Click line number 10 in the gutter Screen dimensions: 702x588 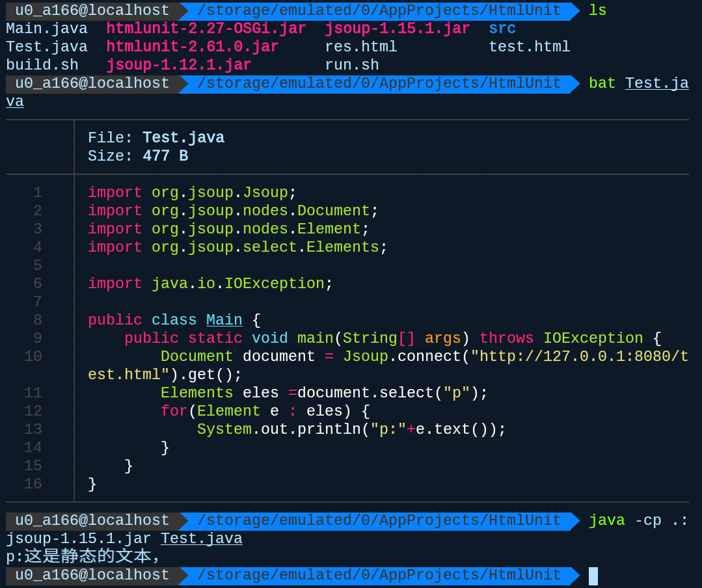[x=33, y=356]
